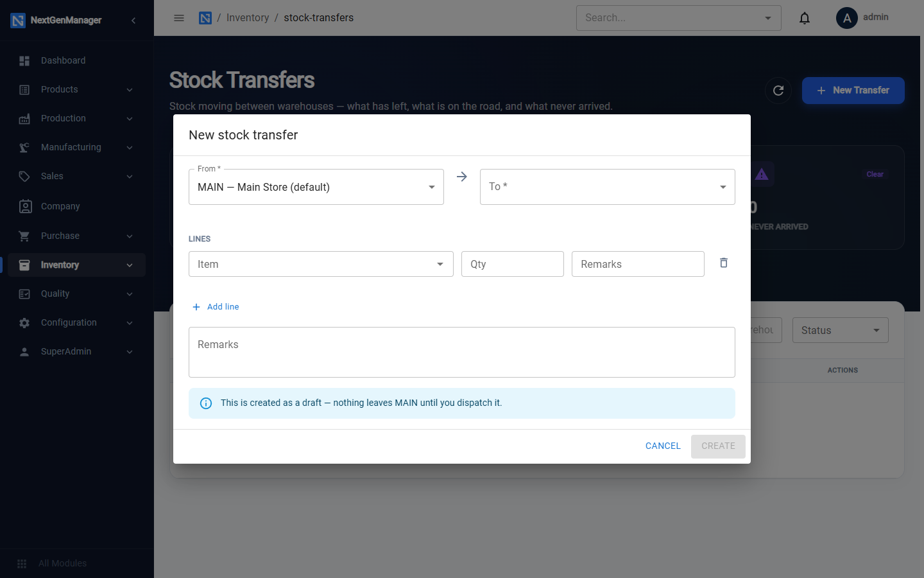
Task: Click the CANCEL button
Action: (663, 446)
